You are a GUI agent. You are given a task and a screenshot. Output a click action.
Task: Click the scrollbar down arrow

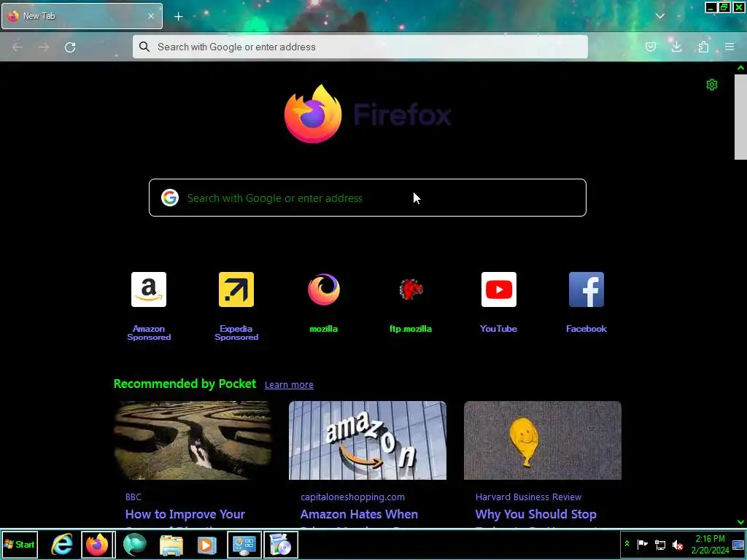click(740, 522)
